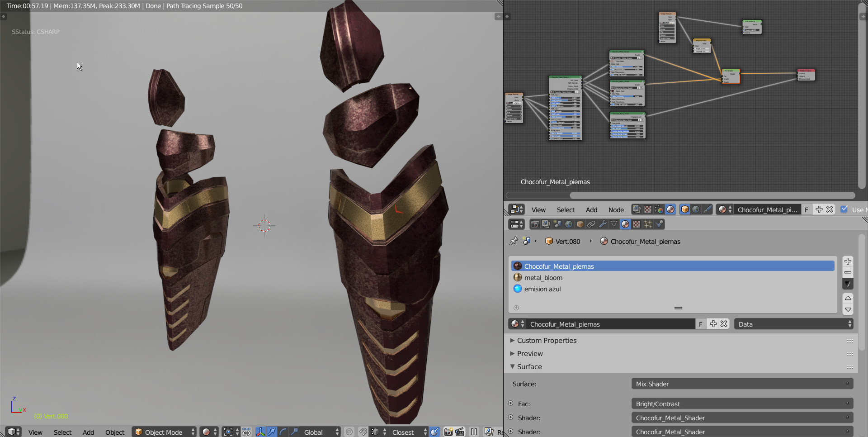Toggle Use Nodes checkbox in node editor
The height and width of the screenshot is (437, 868).
coord(844,209)
